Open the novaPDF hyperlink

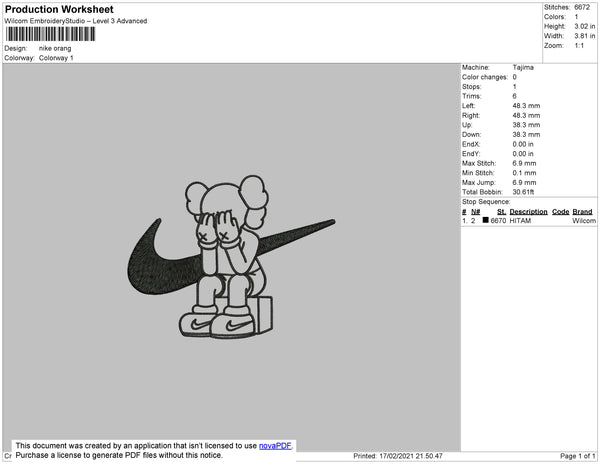(x=275, y=446)
